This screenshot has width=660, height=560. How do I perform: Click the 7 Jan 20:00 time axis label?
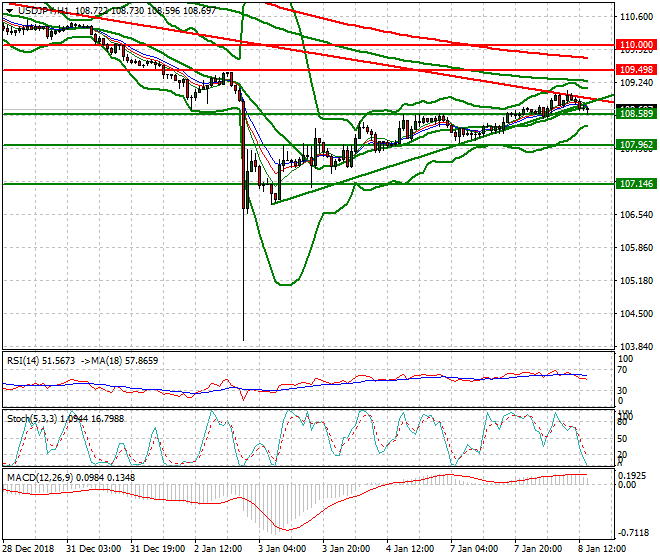(538, 549)
